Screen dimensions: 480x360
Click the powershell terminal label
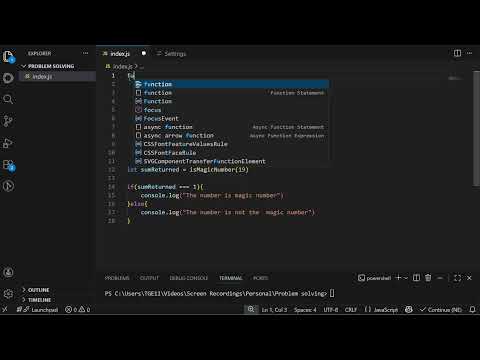(374, 278)
